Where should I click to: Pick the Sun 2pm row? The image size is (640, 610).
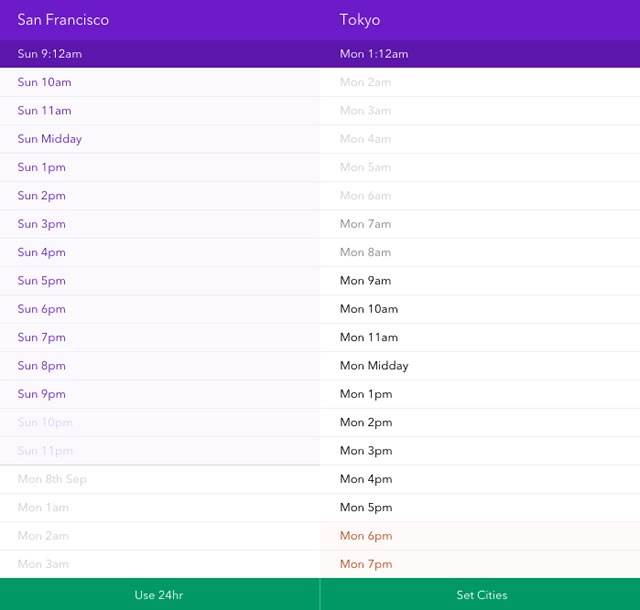[x=160, y=196]
